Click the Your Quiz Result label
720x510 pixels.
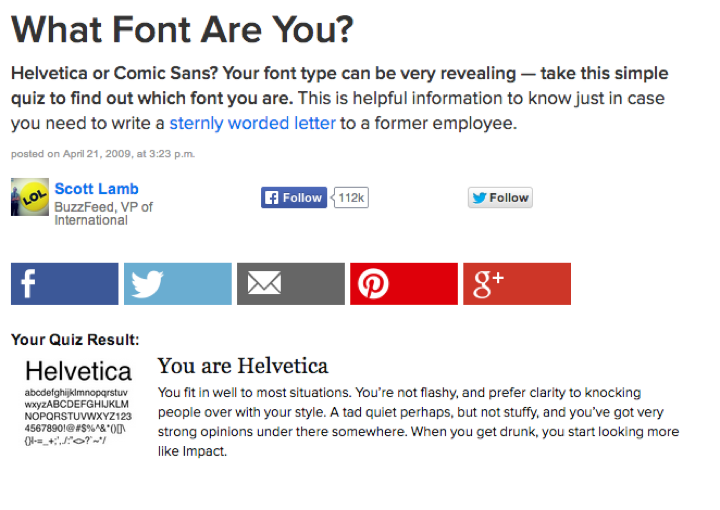75,339
